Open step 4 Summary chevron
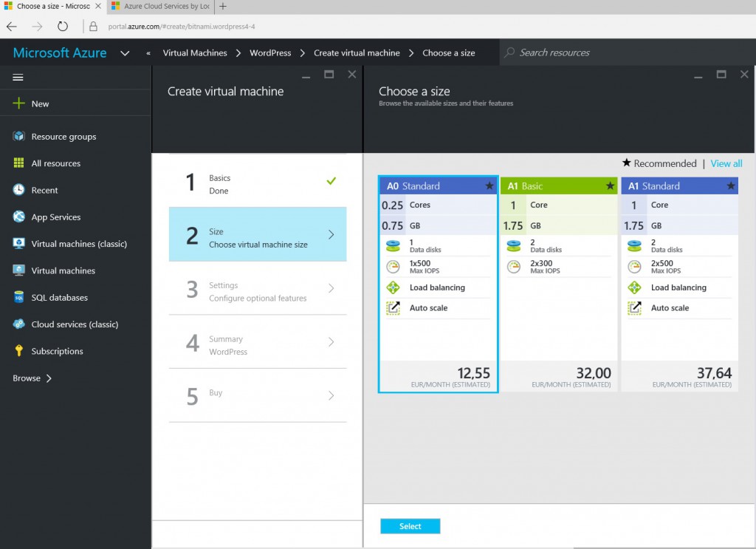This screenshot has height=549, width=756. (x=331, y=341)
